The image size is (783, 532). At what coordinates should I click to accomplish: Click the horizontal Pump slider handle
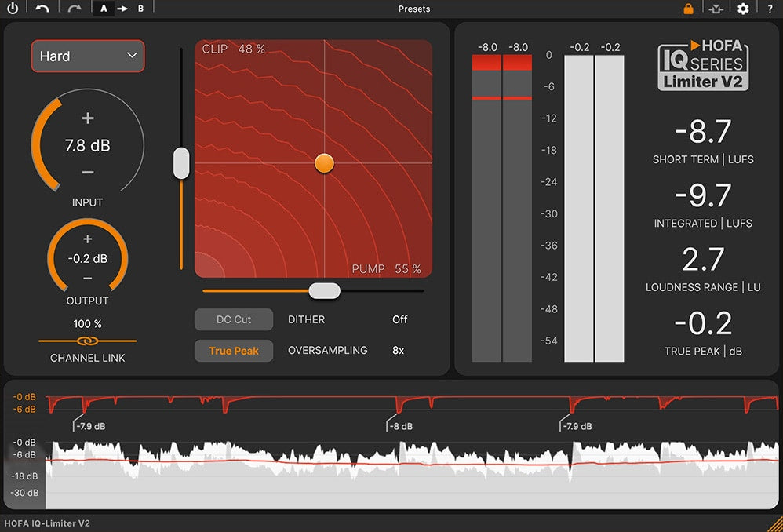click(x=324, y=290)
